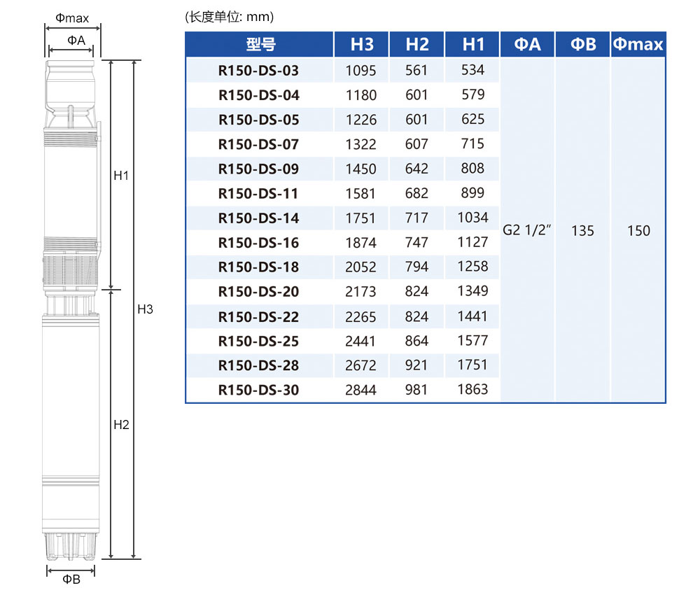
Task: Select the ΦB table header
Action: (582, 45)
